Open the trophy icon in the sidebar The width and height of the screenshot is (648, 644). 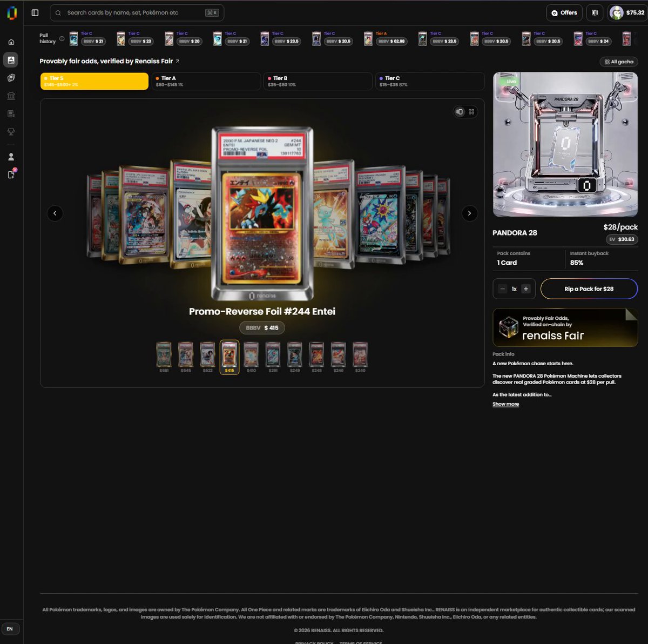point(11,131)
